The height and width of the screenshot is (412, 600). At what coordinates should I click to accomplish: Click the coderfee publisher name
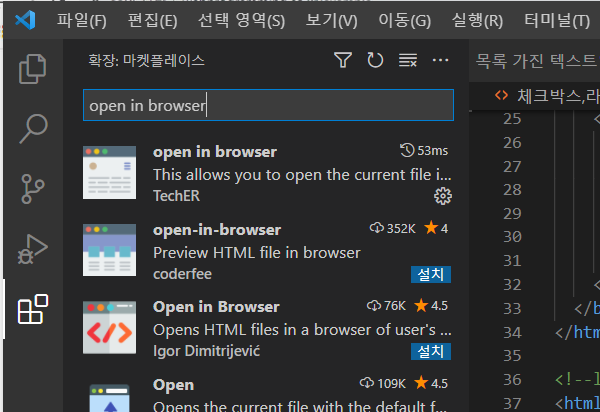point(183,274)
